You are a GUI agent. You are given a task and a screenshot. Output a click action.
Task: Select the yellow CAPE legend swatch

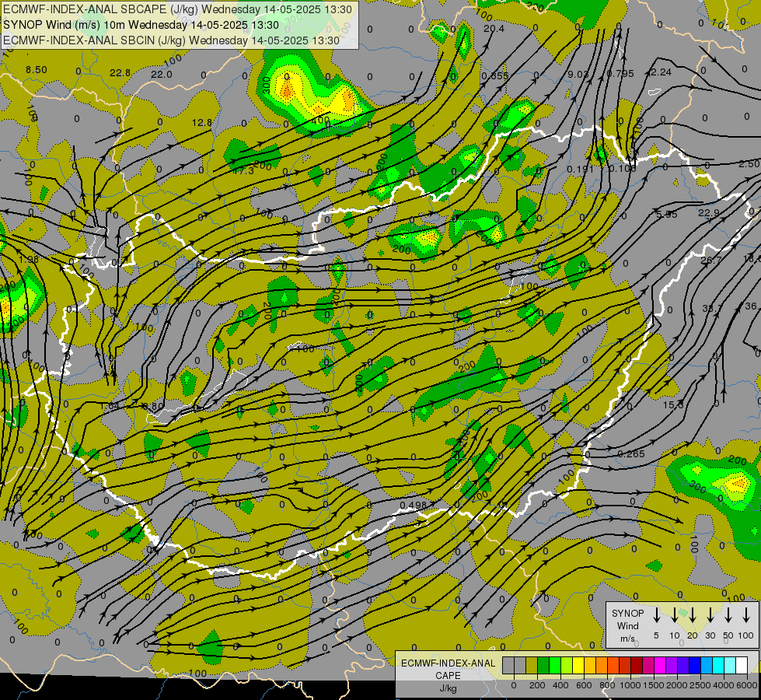[x=578, y=665]
